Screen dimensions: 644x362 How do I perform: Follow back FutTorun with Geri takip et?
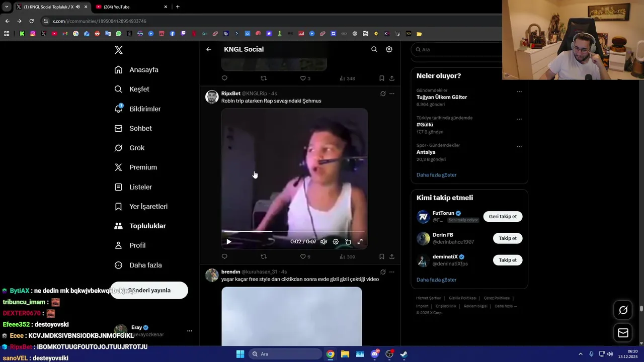(x=503, y=217)
